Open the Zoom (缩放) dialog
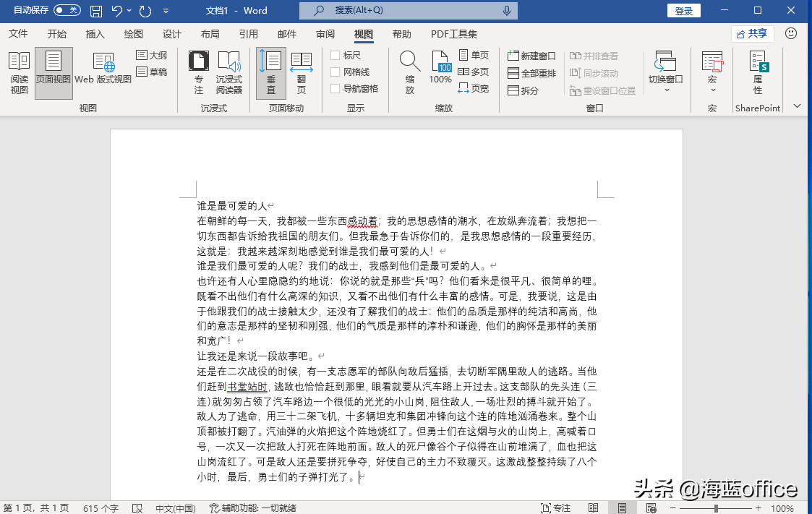This screenshot has width=812, height=514. coord(409,73)
